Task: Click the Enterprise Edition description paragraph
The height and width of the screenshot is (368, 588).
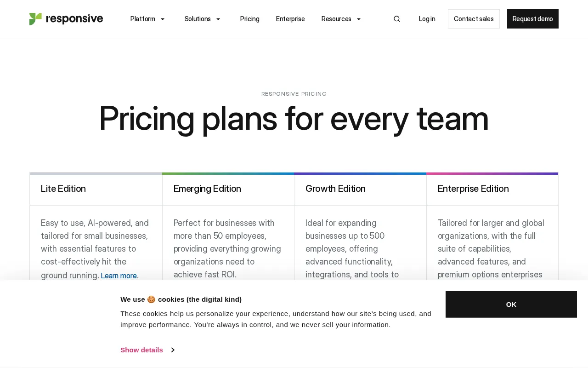Action: [492, 248]
